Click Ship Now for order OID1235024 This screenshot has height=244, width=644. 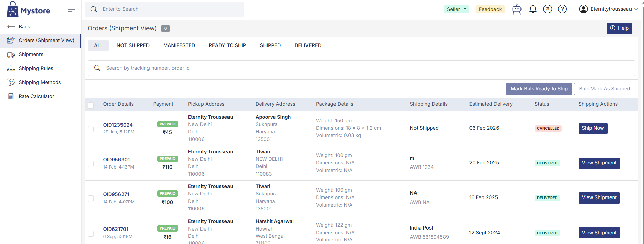point(592,128)
